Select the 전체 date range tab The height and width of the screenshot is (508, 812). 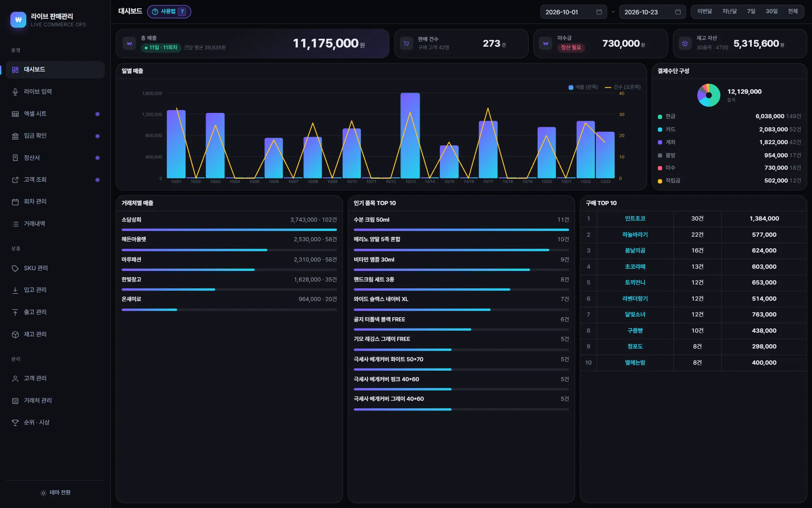coord(793,11)
